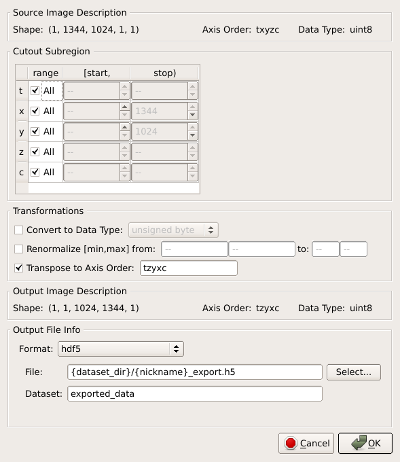Viewport: 400px width, 462px height.
Task: Toggle the All checkbox for the c axis
Action: click(35, 172)
